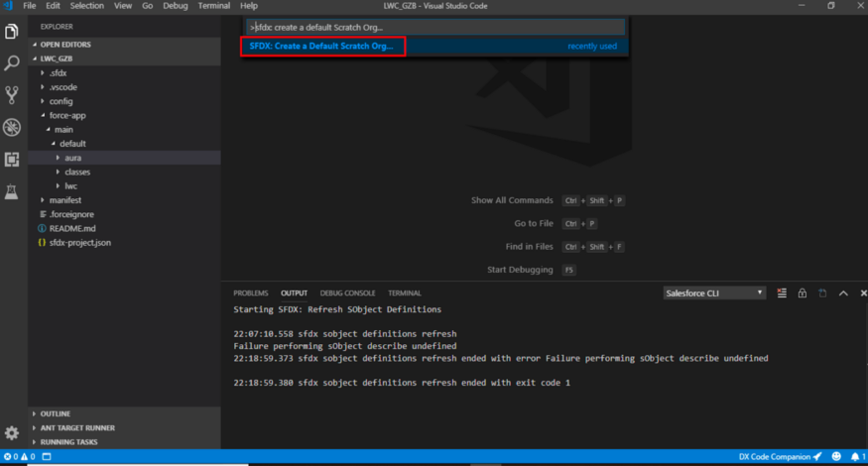
Task: Open the Manage gear menu
Action: 12,433
